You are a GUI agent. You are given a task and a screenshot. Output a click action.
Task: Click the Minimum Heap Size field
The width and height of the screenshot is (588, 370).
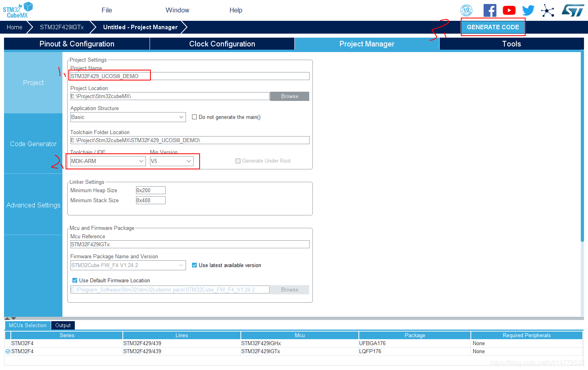point(150,190)
